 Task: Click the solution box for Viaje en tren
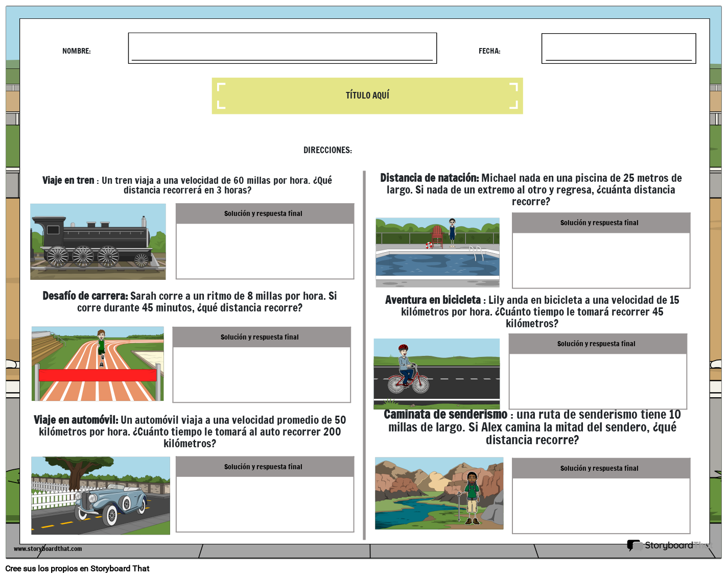click(265, 251)
